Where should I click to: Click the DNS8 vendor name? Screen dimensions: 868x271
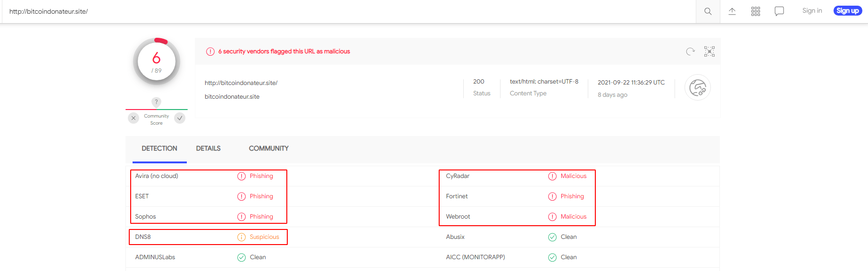(x=143, y=237)
